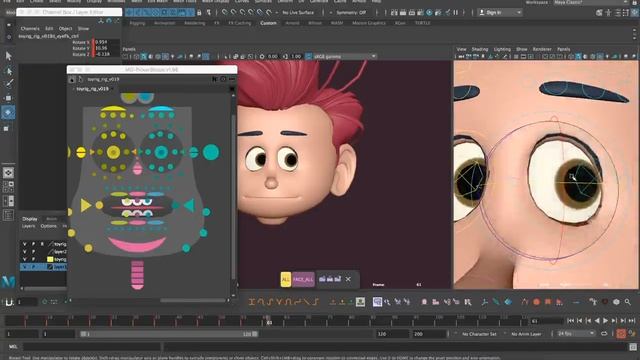
Task: Click the current frame number field beside the timeline
Action: [546, 321]
